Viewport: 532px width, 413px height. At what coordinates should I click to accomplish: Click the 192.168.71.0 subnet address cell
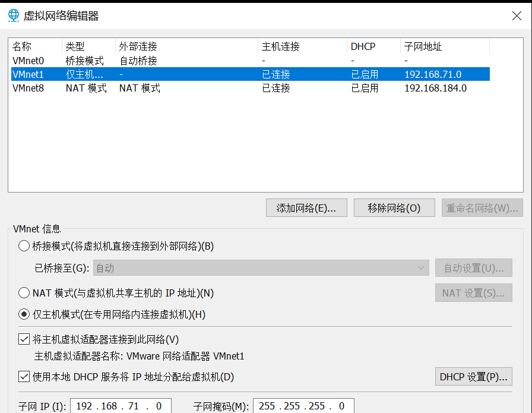[x=433, y=74]
